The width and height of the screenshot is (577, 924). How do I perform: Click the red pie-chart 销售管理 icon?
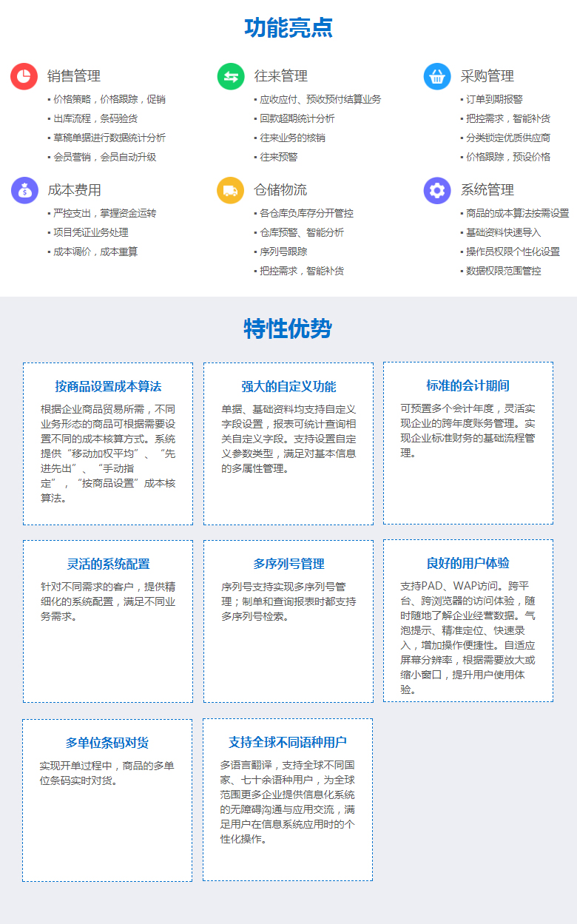click(24, 76)
